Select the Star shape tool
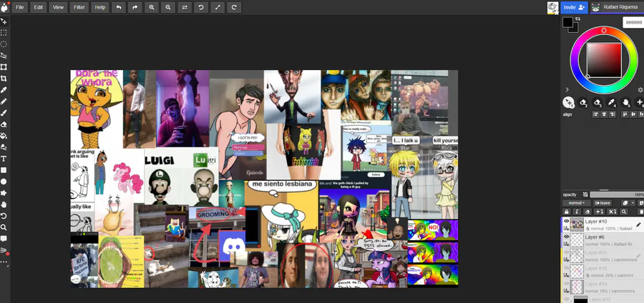This screenshot has height=303, width=644. pyautogui.click(x=4, y=193)
